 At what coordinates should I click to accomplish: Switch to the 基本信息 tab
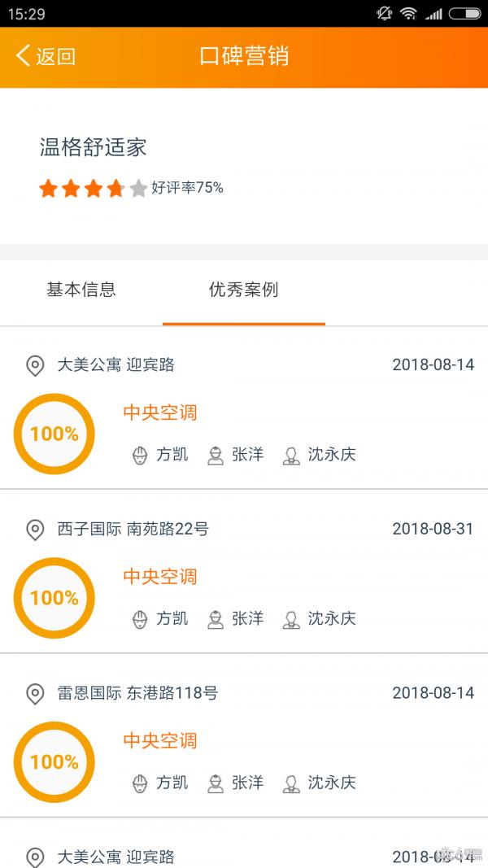tap(81, 290)
